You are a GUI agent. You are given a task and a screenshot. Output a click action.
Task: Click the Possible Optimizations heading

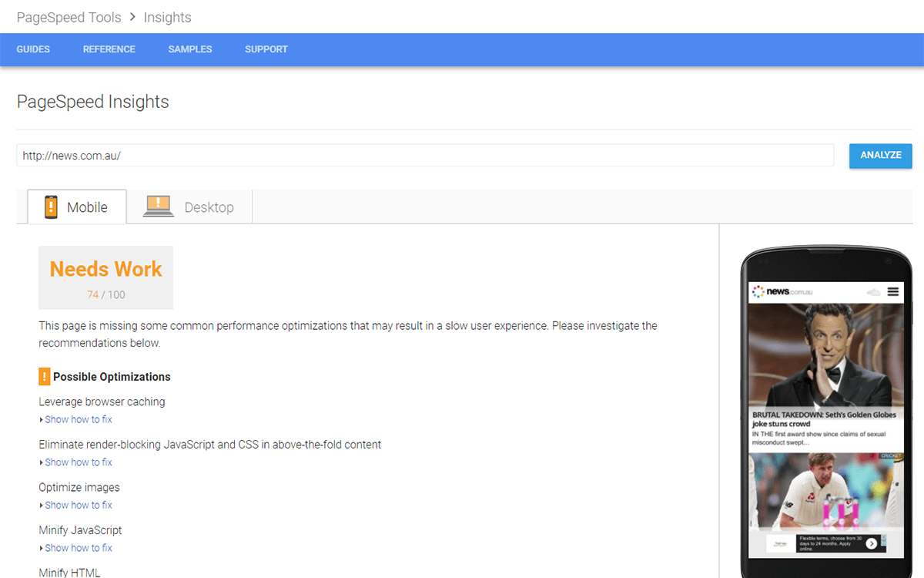pos(112,377)
